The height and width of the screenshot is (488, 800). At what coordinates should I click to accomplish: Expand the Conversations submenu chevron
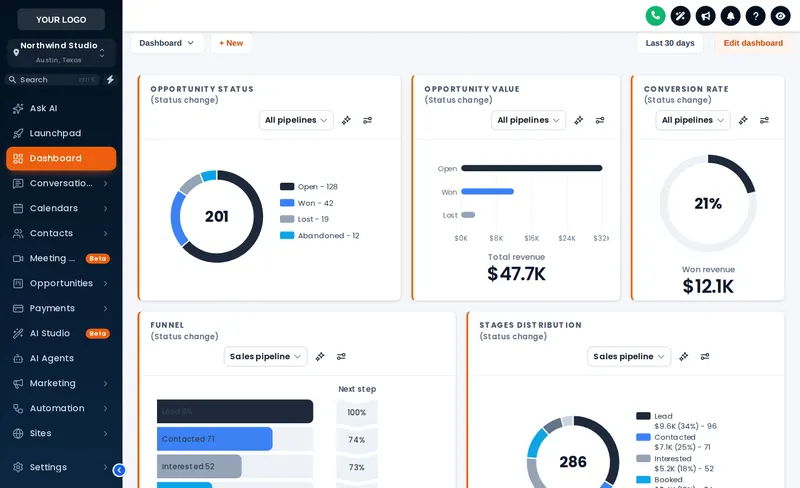point(105,183)
